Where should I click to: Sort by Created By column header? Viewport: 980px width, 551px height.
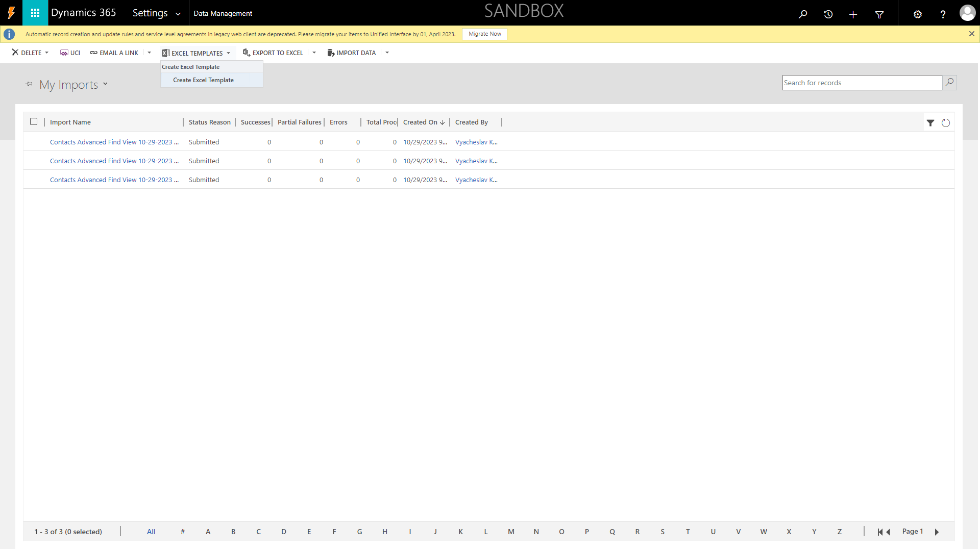coord(471,122)
